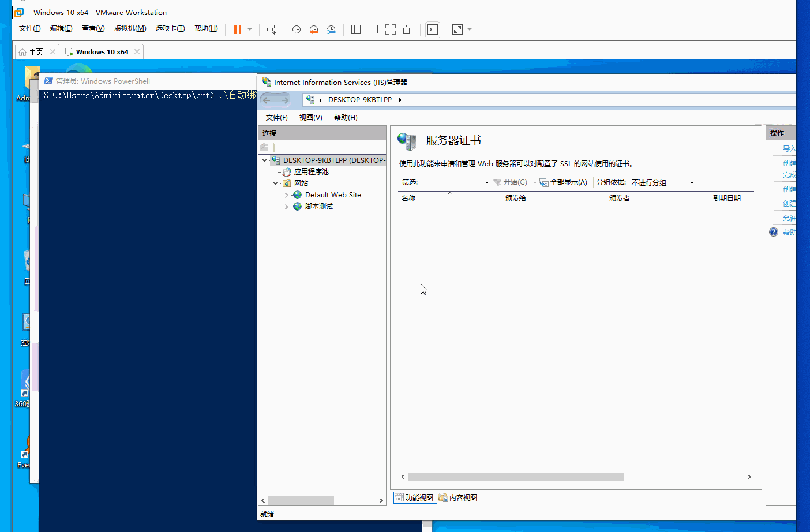Select Default Web Site in the tree
The image size is (810, 532).
333,195
